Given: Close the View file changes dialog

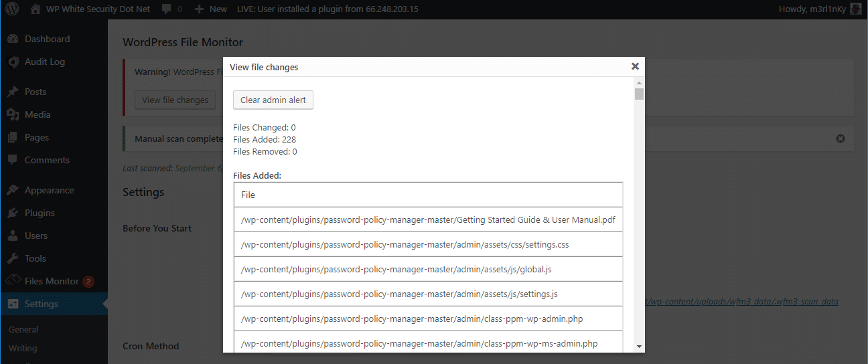Looking at the screenshot, I should (x=635, y=66).
